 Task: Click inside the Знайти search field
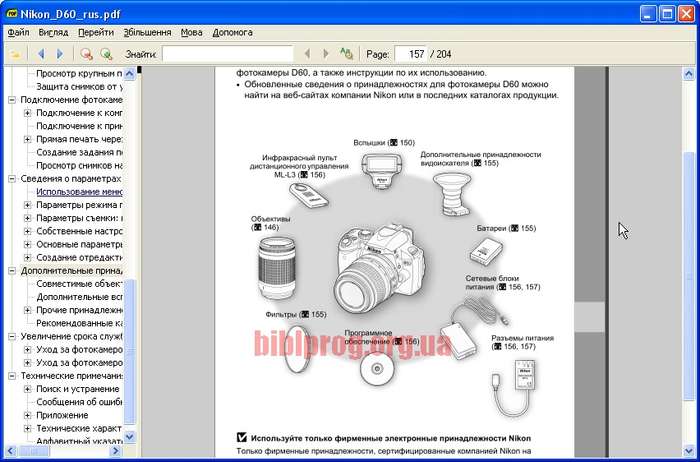[x=227, y=54]
